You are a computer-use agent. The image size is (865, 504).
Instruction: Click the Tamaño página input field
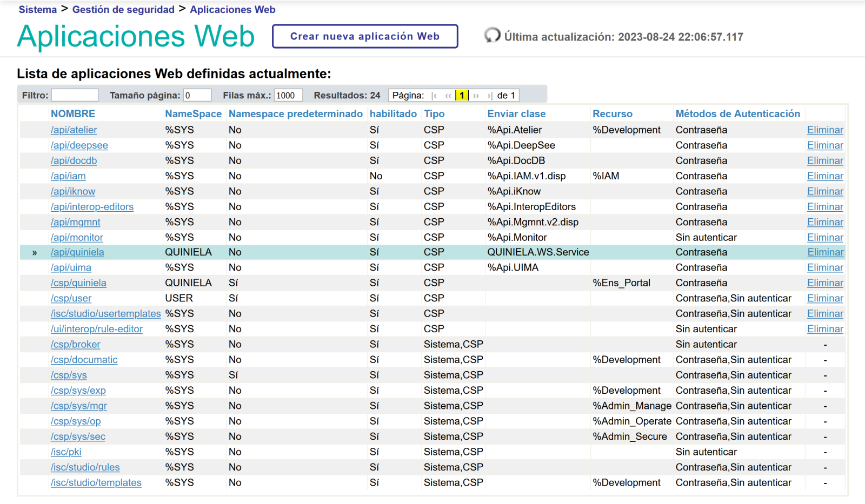click(197, 96)
